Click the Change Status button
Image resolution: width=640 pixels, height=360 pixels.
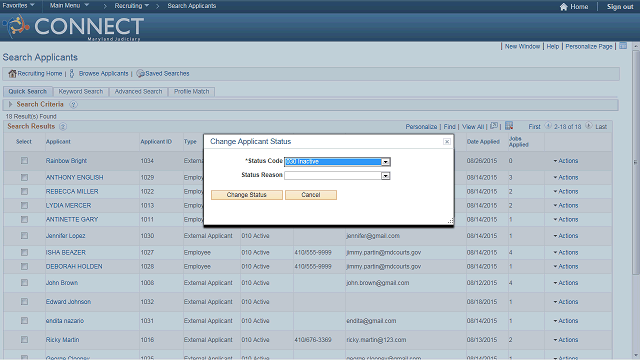pos(247,195)
